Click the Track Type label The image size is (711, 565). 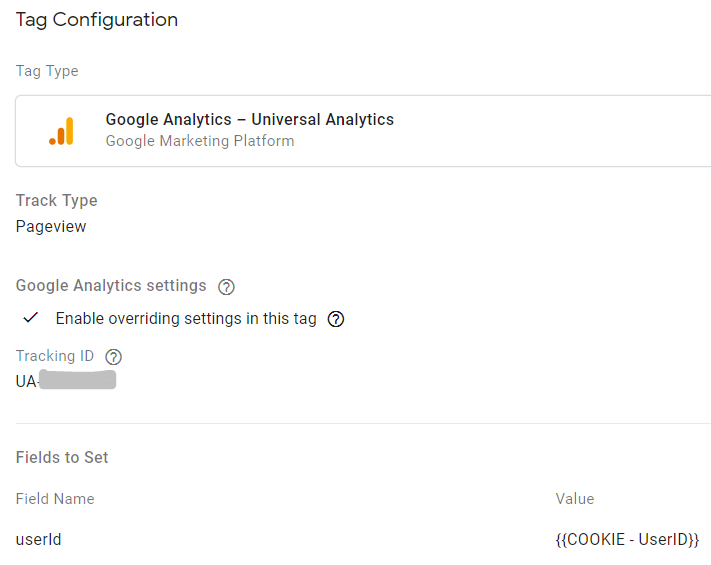coord(57,200)
